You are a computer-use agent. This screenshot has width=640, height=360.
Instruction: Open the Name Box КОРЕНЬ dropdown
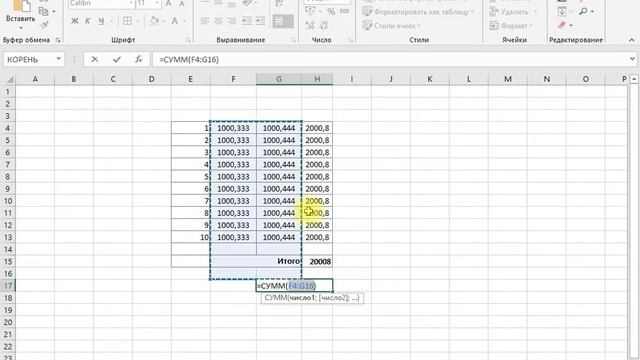58,59
